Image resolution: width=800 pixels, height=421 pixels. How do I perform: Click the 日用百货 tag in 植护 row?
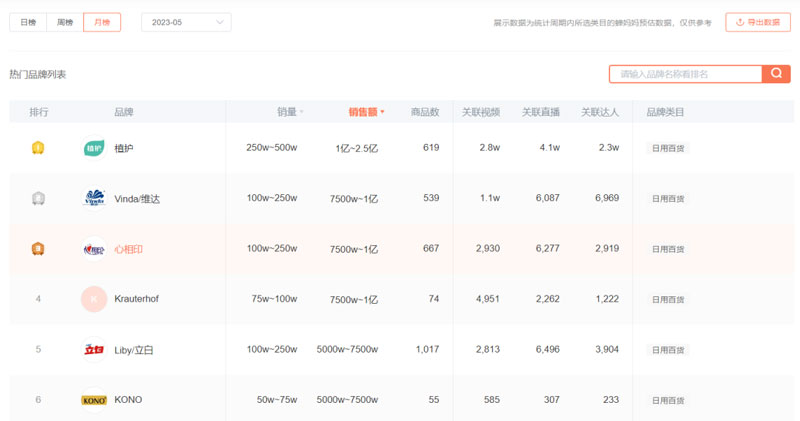pos(668,148)
